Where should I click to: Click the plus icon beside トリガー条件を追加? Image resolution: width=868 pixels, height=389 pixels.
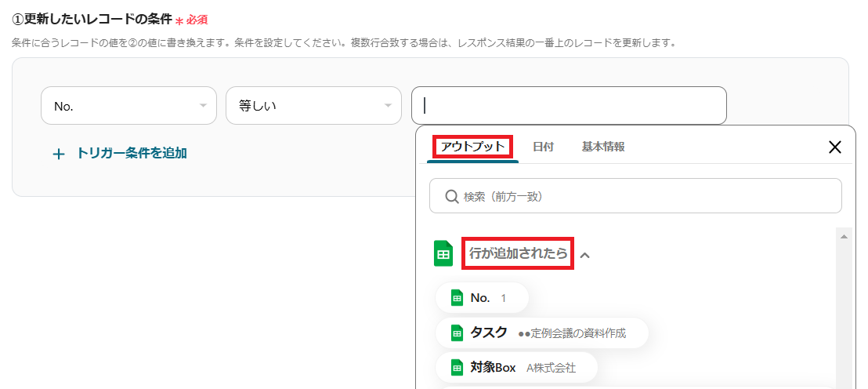pos(58,154)
